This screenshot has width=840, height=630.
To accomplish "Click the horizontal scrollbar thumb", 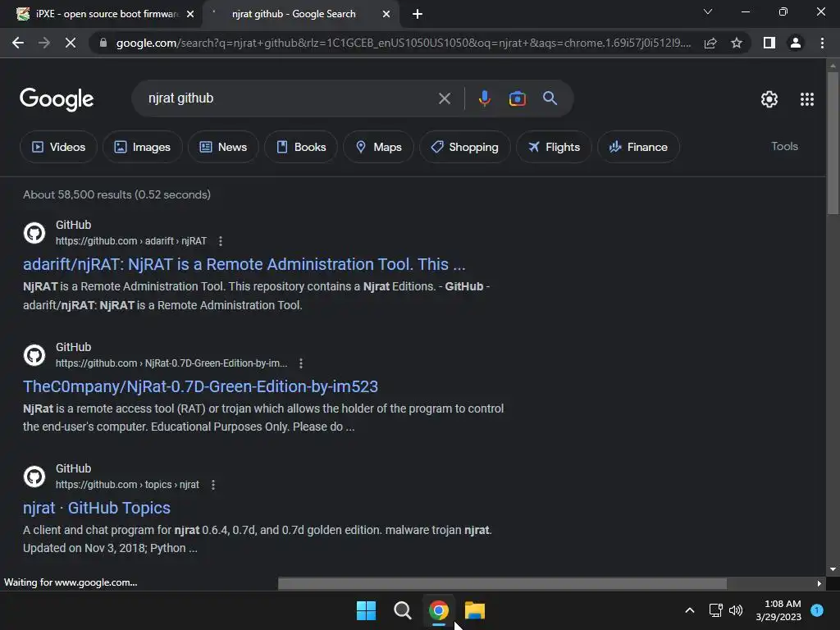I will [x=502, y=583].
